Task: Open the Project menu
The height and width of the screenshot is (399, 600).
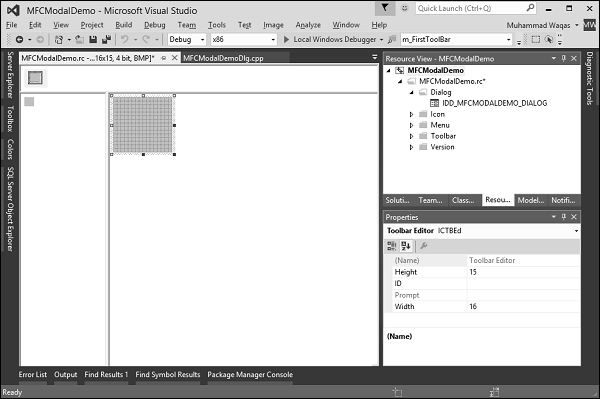Action: click(92, 25)
